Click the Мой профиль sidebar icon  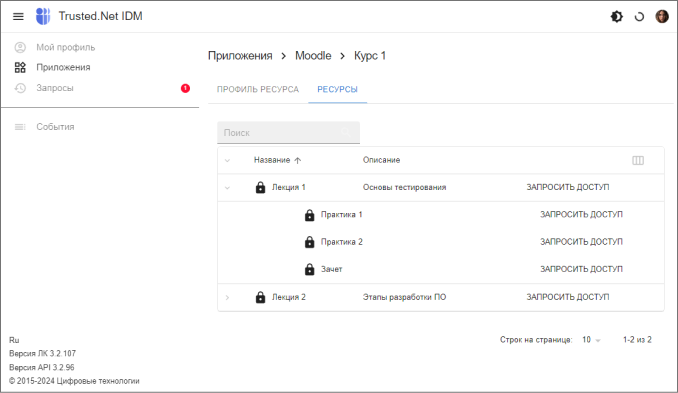tap(20, 47)
